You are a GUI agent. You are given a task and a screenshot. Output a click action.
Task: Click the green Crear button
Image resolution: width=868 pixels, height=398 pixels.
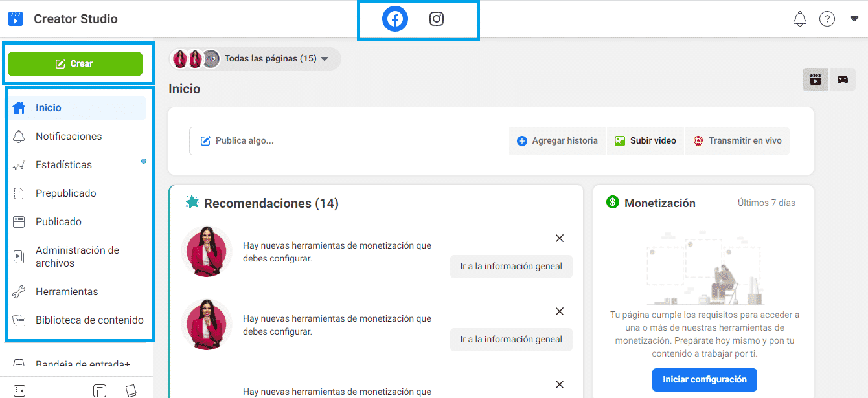(x=75, y=63)
